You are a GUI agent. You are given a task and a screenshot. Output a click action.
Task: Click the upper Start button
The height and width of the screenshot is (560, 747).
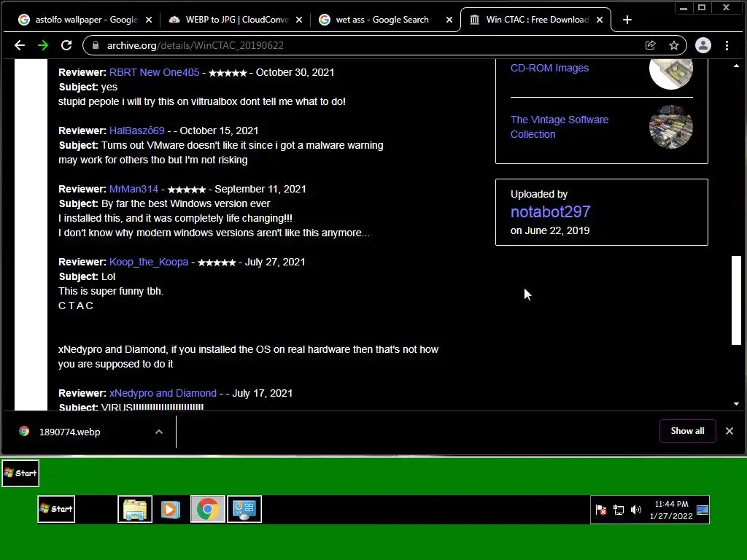(x=20, y=472)
